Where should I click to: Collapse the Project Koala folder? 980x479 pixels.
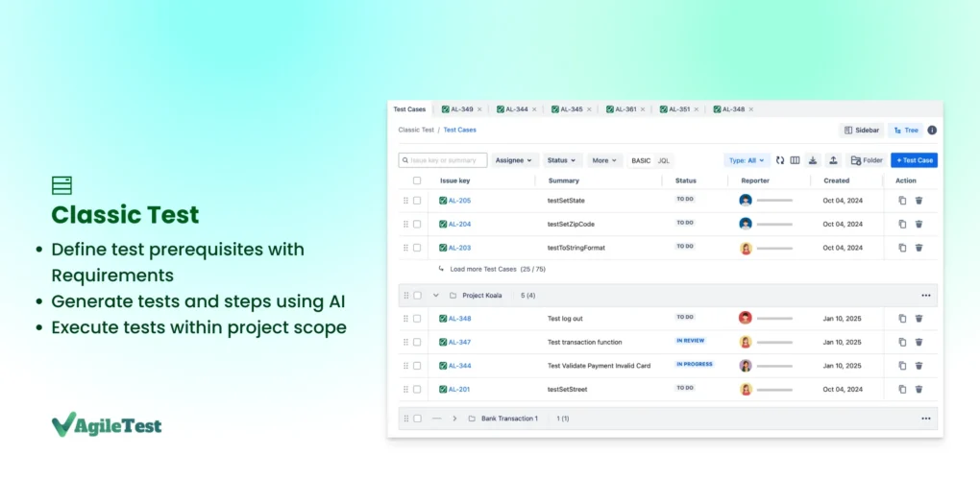(x=435, y=296)
